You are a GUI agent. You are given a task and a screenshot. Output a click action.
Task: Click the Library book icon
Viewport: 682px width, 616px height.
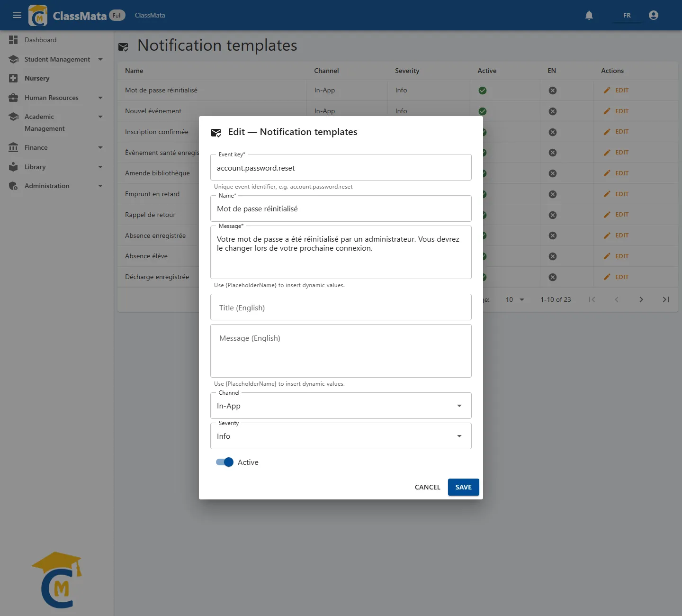(x=13, y=167)
